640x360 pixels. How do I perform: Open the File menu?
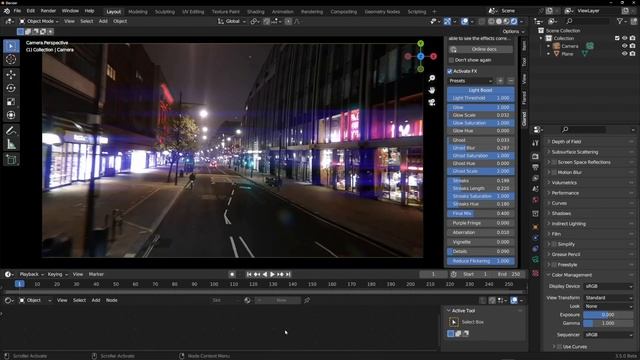click(x=17, y=11)
